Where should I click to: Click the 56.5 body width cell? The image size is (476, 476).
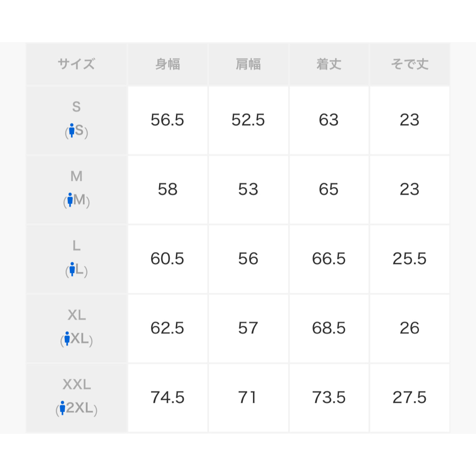pyautogui.click(x=167, y=120)
